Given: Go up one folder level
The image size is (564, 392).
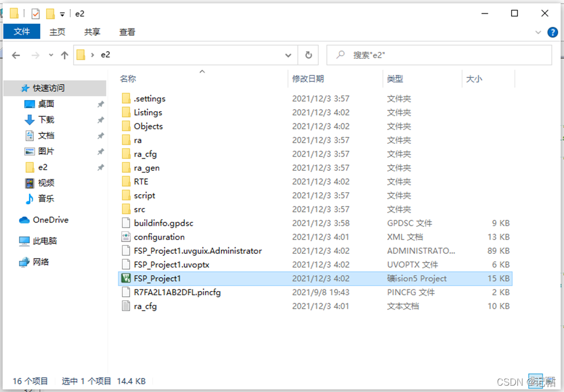Looking at the screenshot, I should [x=65, y=55].
